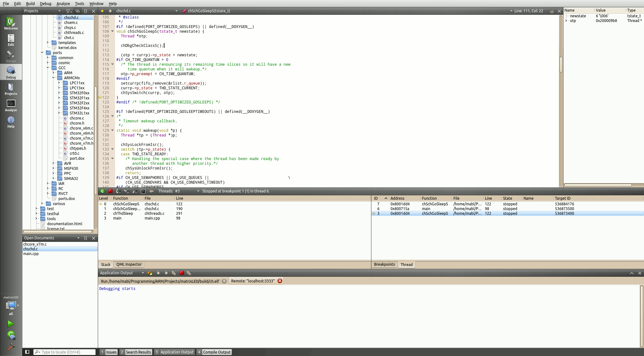This screenshot has width=644, height=356.
Task: Switch to Edit mode
Action: pos(11,40)
